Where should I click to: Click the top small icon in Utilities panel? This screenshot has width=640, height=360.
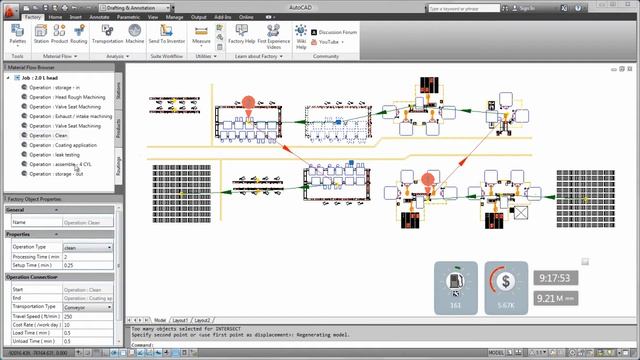220,27
